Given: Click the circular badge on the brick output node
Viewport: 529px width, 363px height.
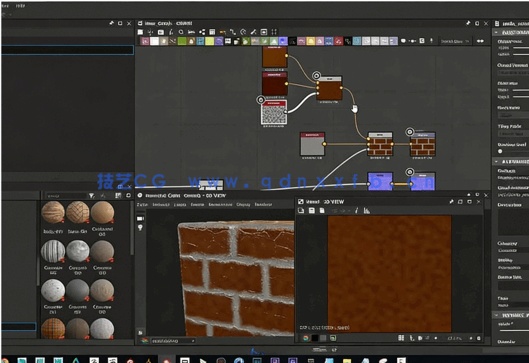Looking at the screenshot, I should click(410, 132).
